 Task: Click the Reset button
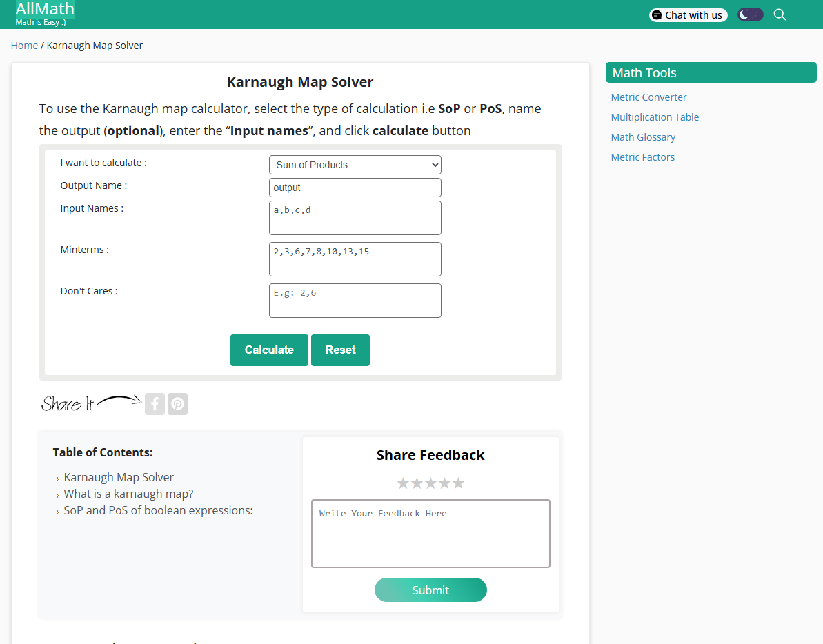[340, 350]
